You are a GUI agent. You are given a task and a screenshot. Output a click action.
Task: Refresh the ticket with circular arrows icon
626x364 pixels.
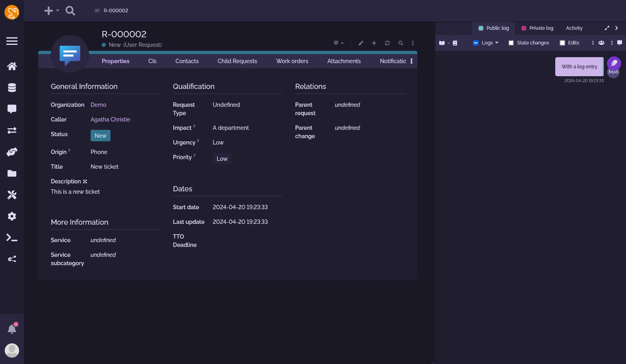click(387, 43)
